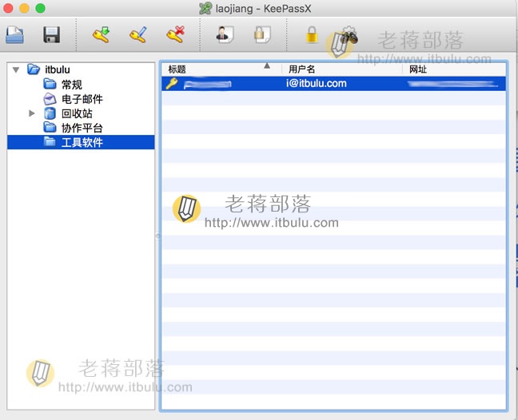This screenshot has width=518, height=420.
Task: Select the 协作平台 group
Action: 82,128
